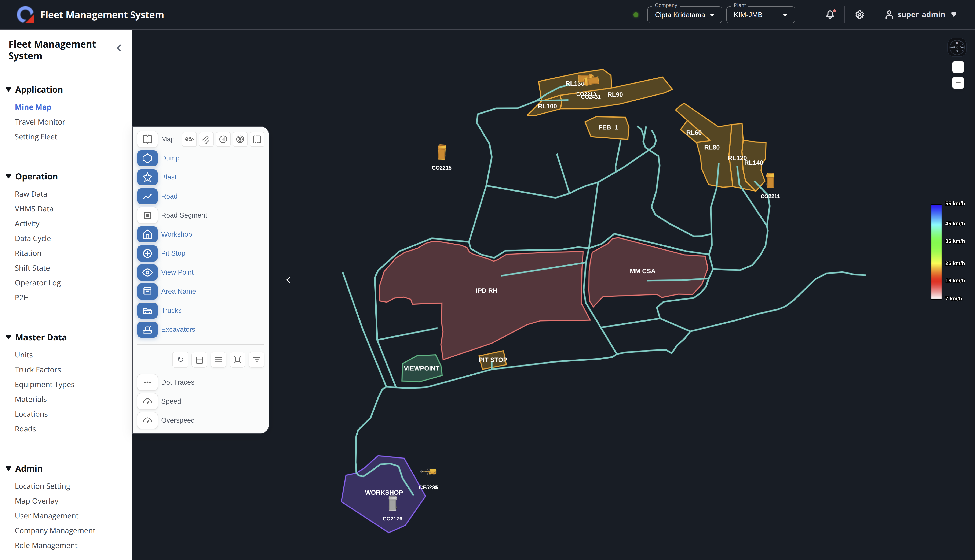Click the three-line list icon
The image size is (975, 560).
point(218,360)
